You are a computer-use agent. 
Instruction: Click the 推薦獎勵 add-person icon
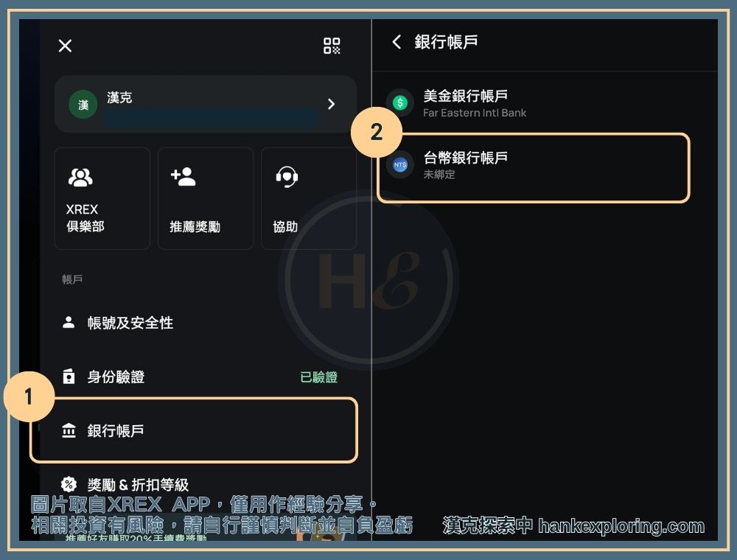click(x=183, y=177)
